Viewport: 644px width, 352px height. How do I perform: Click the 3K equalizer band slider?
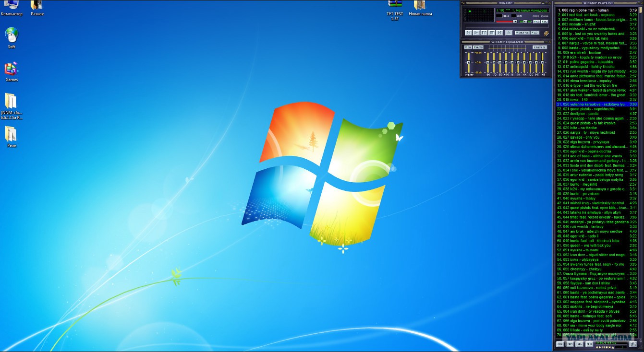(518, 63)
